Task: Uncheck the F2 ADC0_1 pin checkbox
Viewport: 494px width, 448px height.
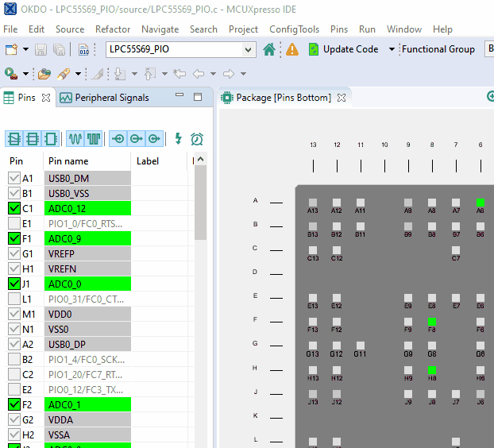Action: (14, 404)
